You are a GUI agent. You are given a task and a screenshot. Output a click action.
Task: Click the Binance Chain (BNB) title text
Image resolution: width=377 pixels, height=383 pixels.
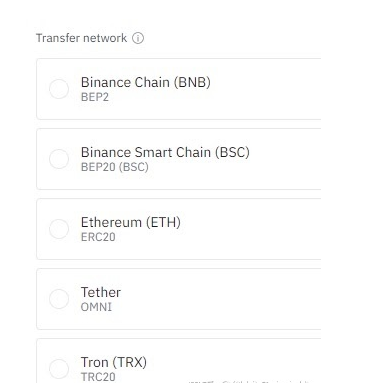[x=146, y=82]
